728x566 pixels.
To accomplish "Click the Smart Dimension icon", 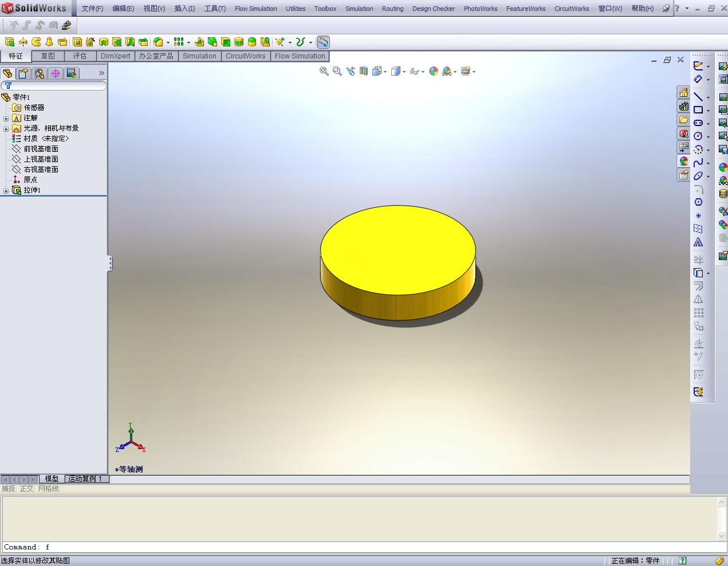I will [698, 79].
